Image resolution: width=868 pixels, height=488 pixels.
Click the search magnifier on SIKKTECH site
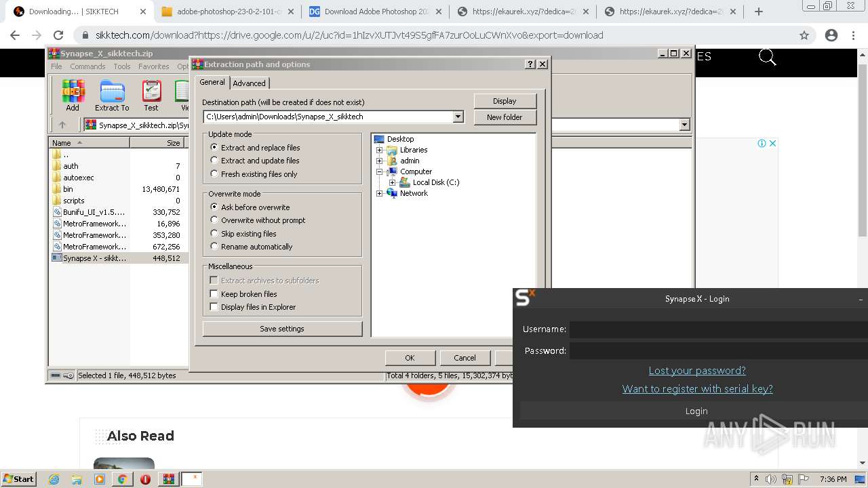pyautogui.click(x=767, y=58)
